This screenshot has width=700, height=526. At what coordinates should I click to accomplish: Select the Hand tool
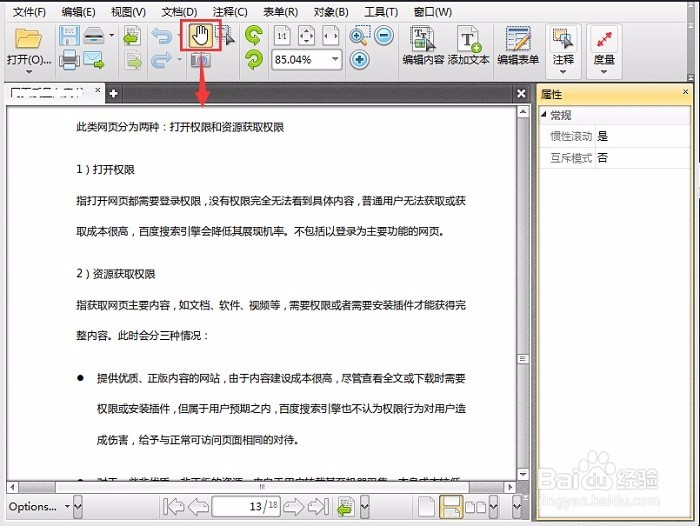[x=200, y=36]
